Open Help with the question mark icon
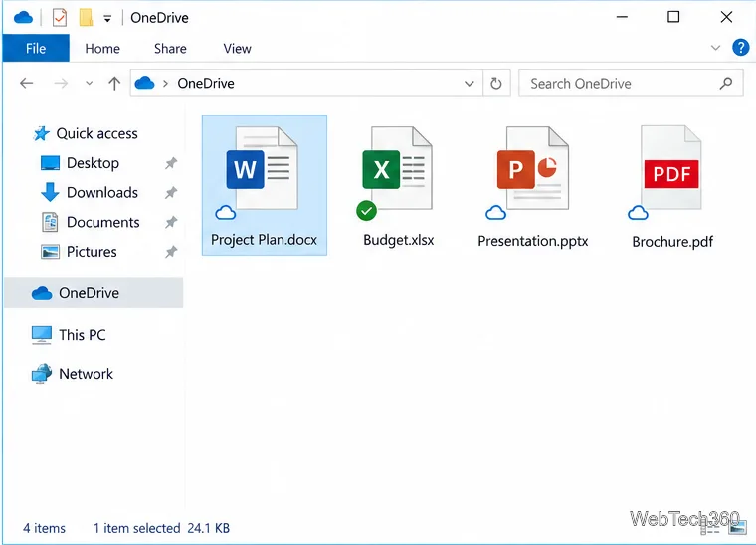The height and width of the screenshot is (545, 756). (x=740, y=47)
